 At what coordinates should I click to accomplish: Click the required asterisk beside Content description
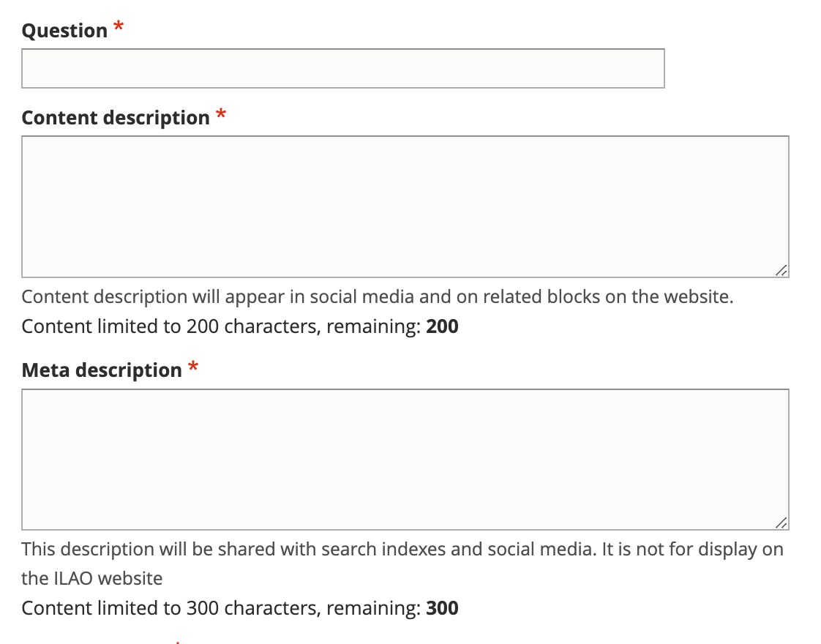(222, 113)
